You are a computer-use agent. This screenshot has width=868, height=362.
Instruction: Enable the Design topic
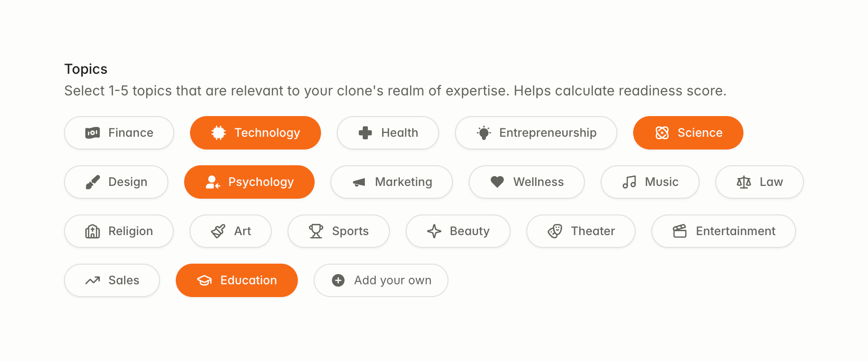(x=116, y=182)
